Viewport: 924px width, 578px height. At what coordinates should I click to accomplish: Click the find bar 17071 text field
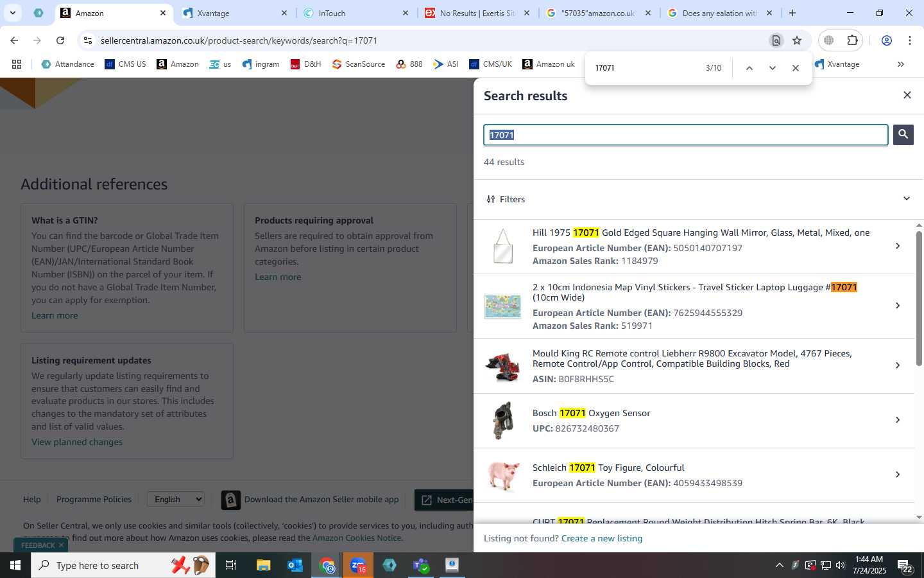tap(645, 68)
